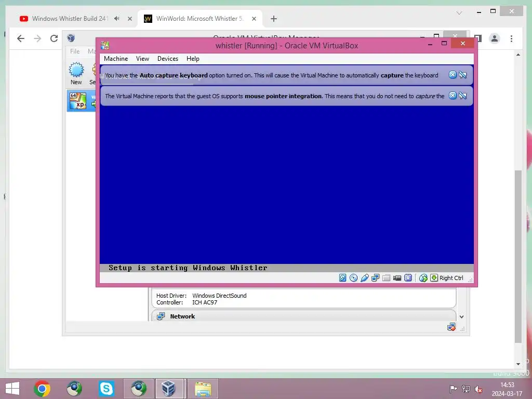Open the Machine menu in VirtualBox VM window

116,59
